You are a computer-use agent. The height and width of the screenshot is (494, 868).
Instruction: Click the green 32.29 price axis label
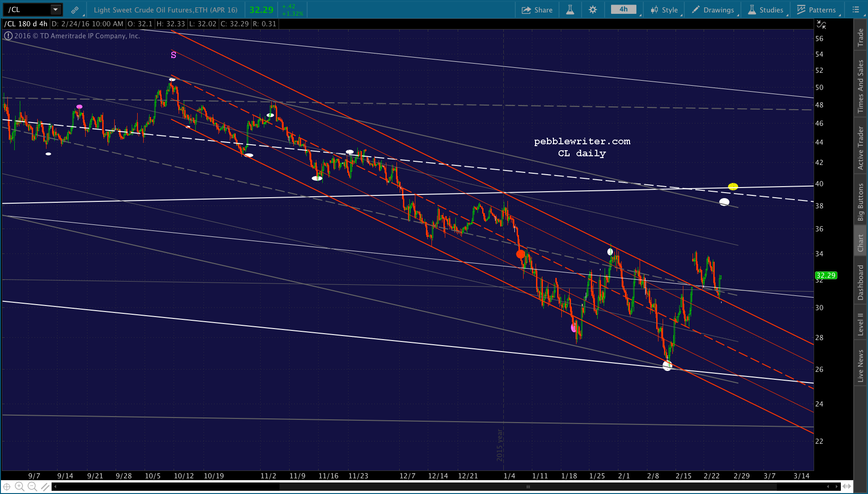click(826, 276)
